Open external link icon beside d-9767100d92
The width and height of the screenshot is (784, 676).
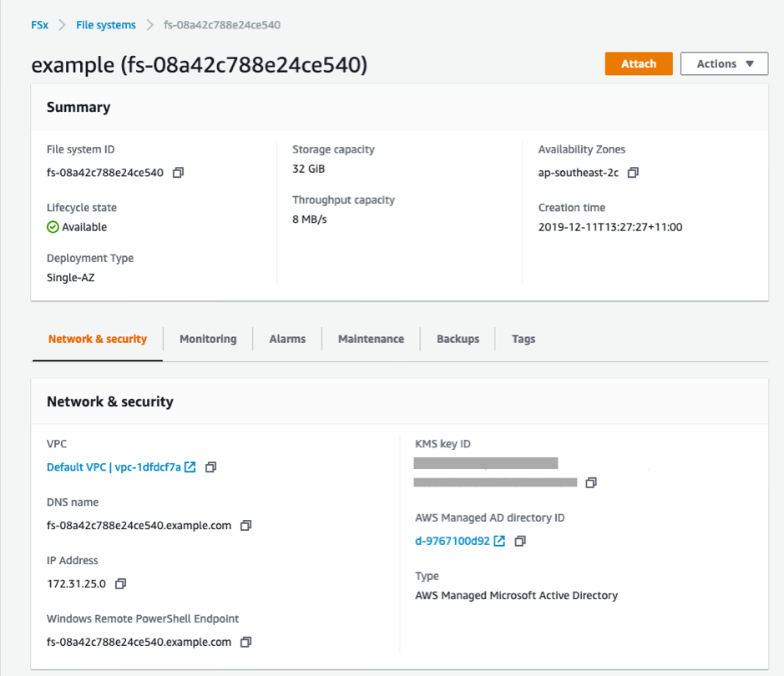tap(499, 541)
